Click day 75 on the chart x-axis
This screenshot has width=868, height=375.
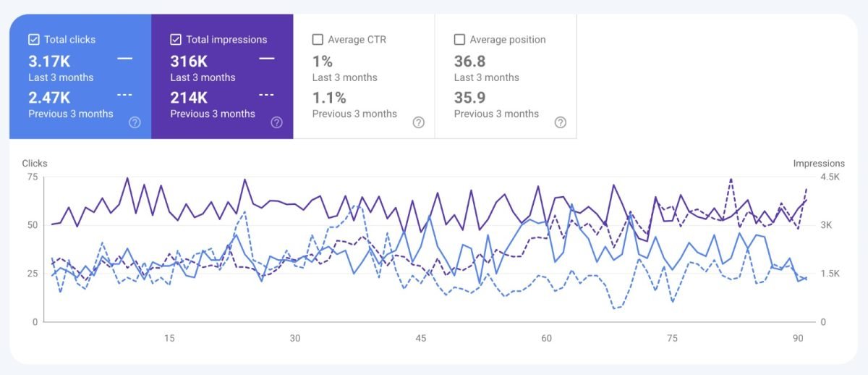tap(673, 338)
